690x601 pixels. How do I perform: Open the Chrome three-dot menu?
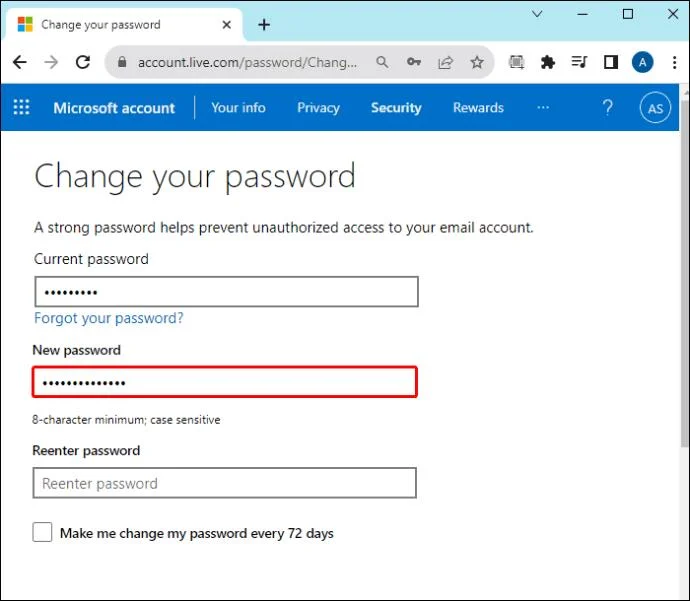point(674,62)
